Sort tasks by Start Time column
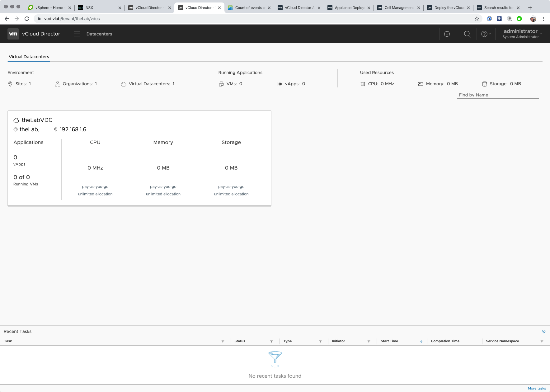The height and width of the screenshot is (392, 550). click(x=389, y=341)
